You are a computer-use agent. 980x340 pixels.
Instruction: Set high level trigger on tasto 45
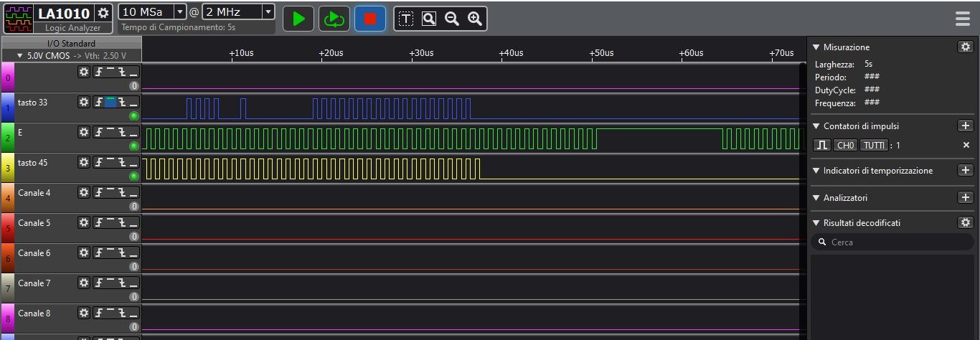(x=110, y=163)
